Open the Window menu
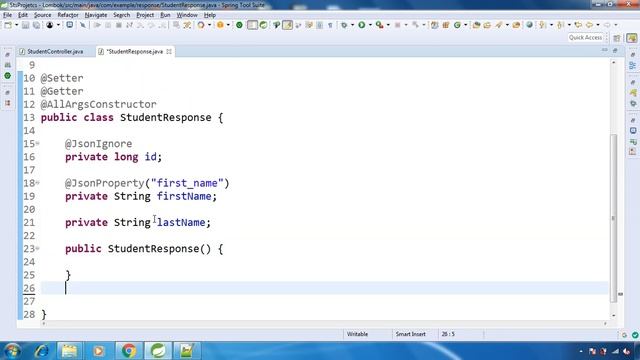Viewport: 640px width, 360px height. coord(187,15)
